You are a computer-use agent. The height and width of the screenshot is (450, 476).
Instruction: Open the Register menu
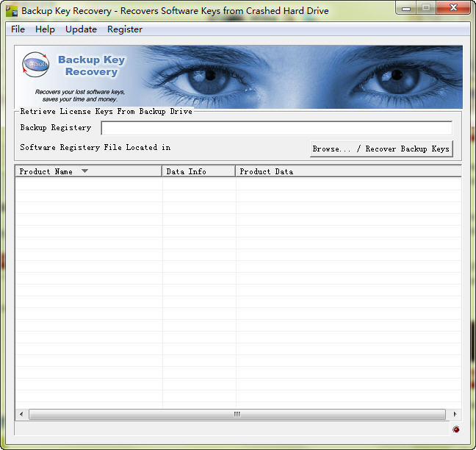[125, 29]
